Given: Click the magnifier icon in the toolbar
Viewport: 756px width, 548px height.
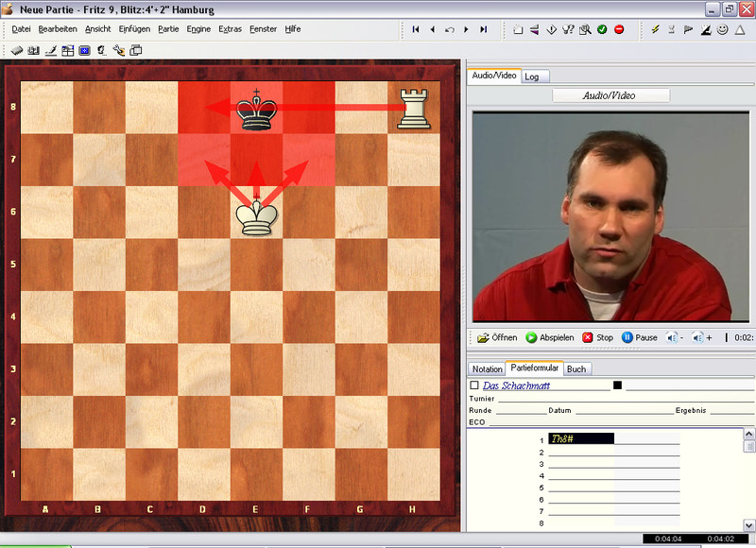Looking at the screenshot, I should click(586, 29).
